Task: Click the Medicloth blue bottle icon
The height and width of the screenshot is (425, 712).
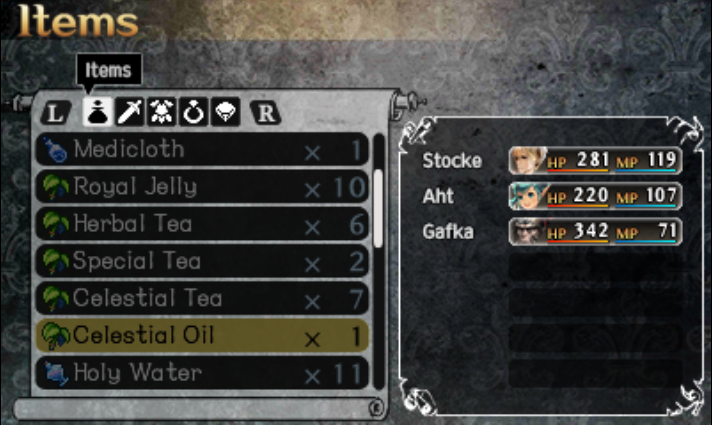Action: 55,150
